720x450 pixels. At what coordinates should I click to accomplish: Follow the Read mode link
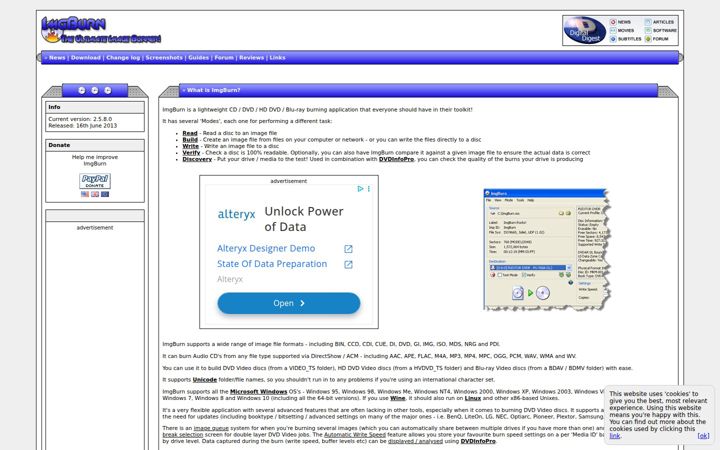190,133
